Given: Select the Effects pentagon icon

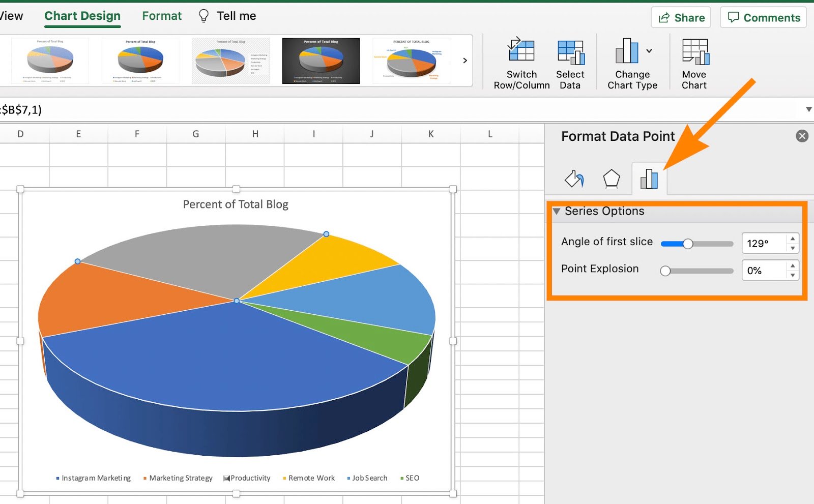Looking at the screenshot, I should 612,179.
